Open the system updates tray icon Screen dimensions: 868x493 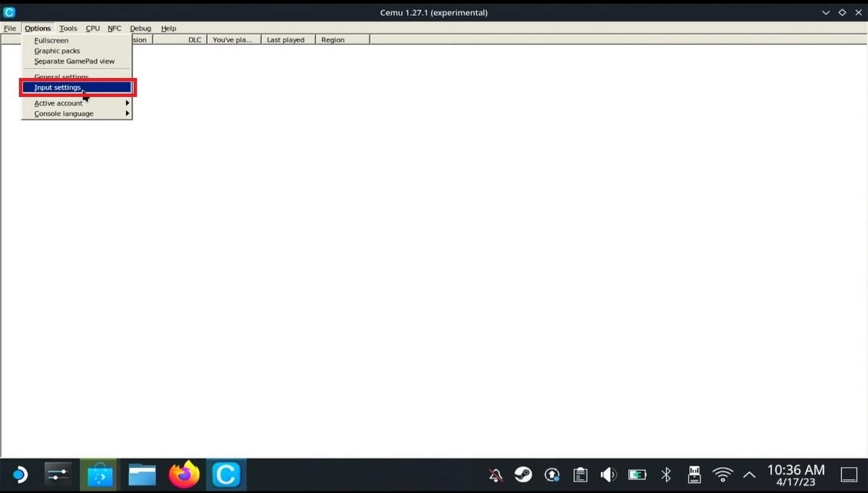(x=552, y=475)
